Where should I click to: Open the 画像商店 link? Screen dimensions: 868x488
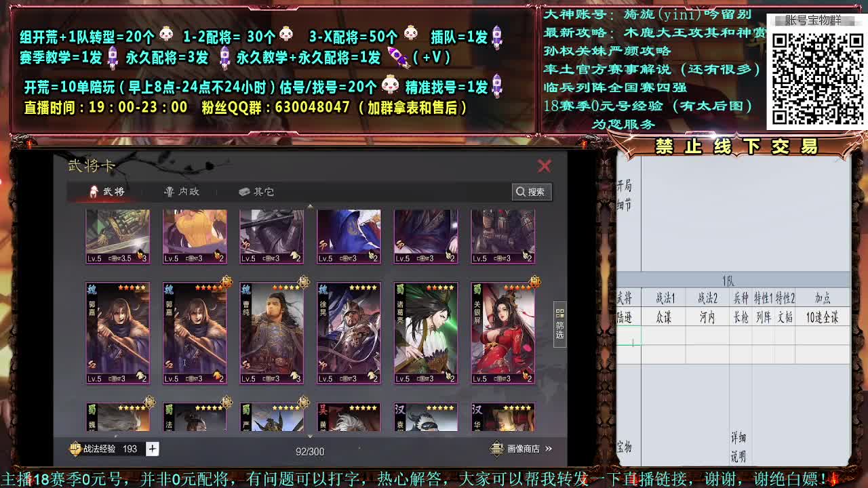pyautogui.click(x=521, y=449)
